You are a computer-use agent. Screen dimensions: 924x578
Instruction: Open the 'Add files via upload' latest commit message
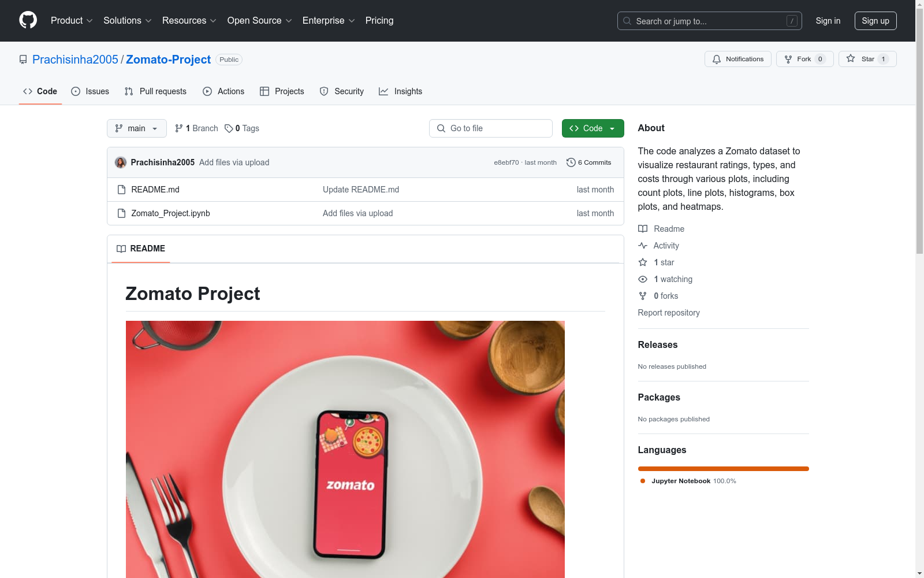(x=234, y=162)
